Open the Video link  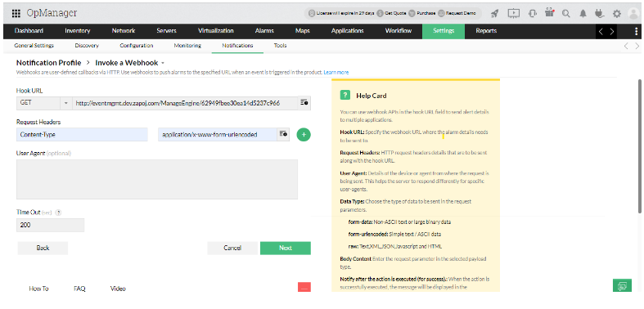tap(118, 289)
